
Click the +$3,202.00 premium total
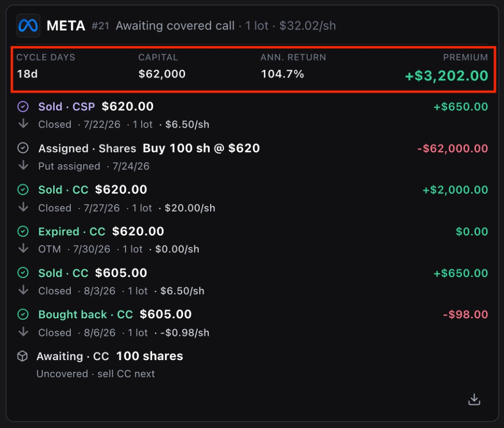point(446,76)
